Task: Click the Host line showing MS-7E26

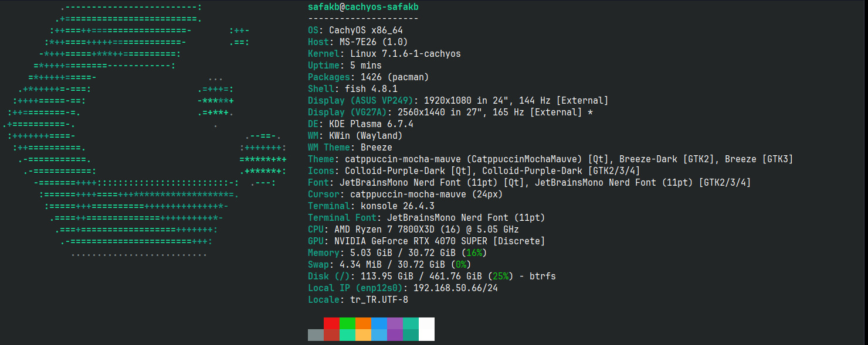Action: point(358,42)
